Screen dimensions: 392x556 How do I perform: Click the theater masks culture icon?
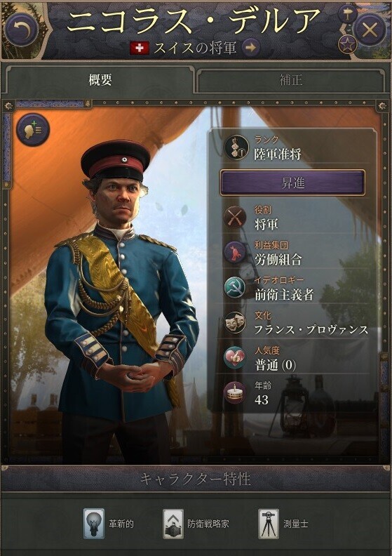click(235, 322)
